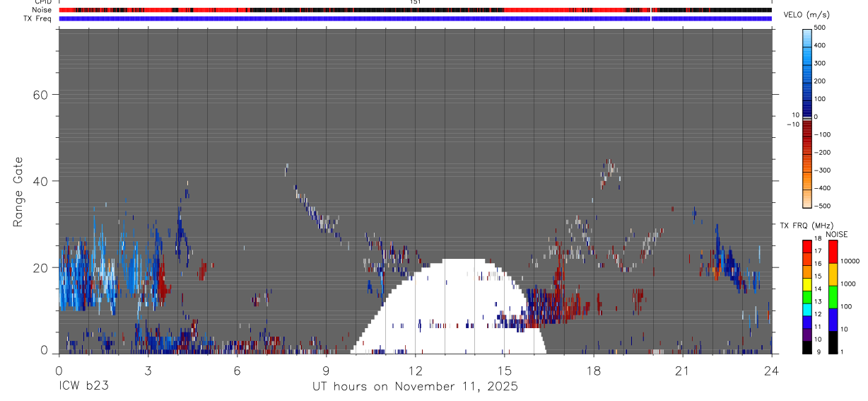Click the Noise label above the plot
Screen dimensions: 868x401
click(42, 10)
